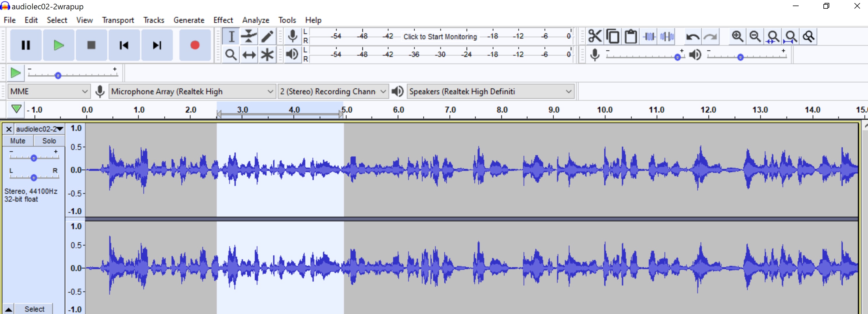
Task: Skip to End of the track
Action: (x=157, y=45)
